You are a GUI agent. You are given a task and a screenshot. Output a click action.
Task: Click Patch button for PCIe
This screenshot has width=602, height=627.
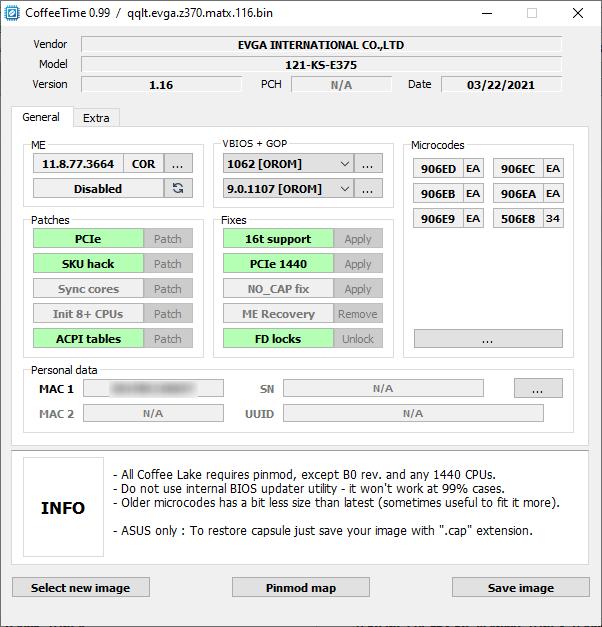pyautogui.click(x=168, y=239)
